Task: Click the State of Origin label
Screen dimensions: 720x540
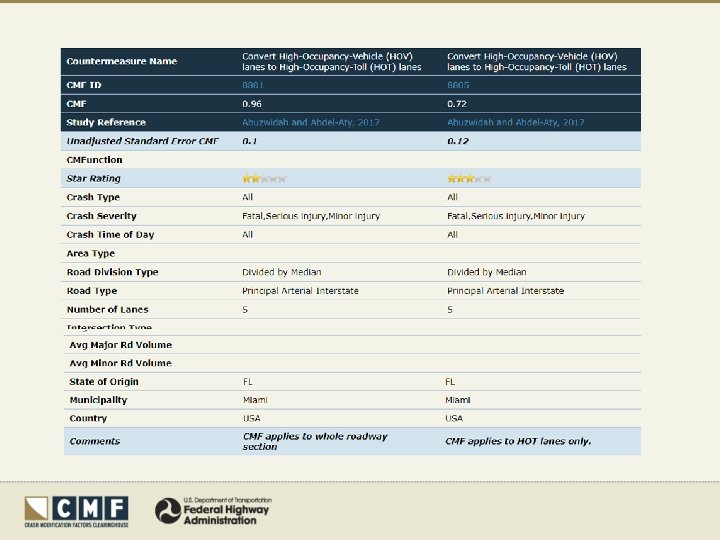Action: click(x=104, y=382)
